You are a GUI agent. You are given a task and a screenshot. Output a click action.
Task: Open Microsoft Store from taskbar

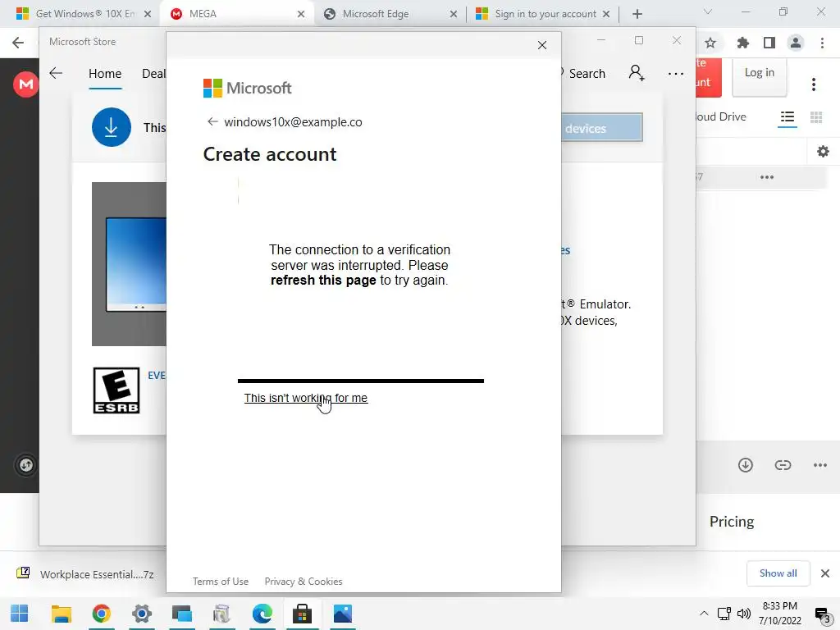coord(302,614)
